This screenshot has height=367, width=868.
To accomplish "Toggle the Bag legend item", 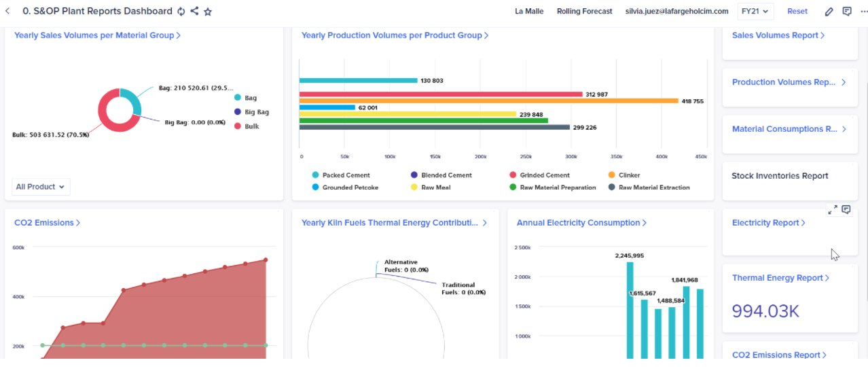I will [x=245, y=98].
